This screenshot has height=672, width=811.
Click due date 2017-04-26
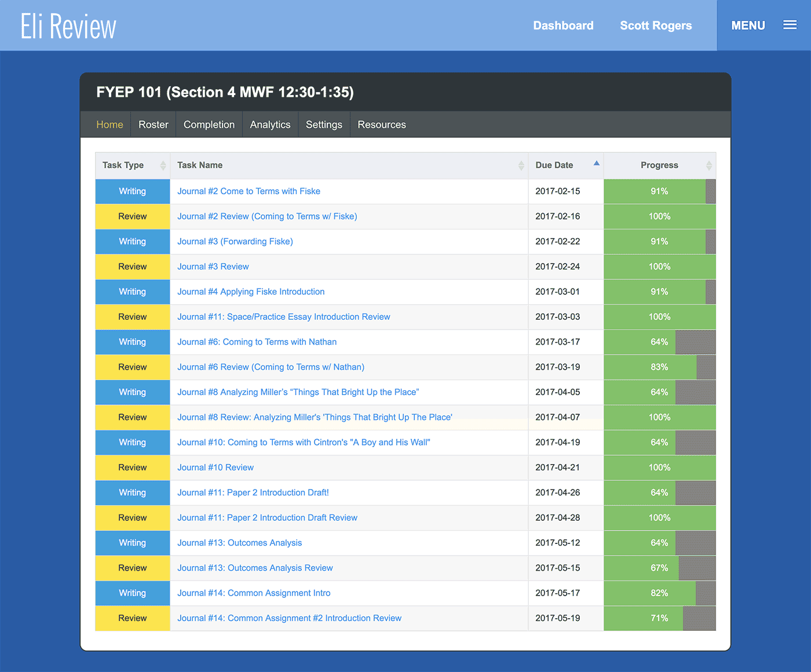tap(557, 492)
